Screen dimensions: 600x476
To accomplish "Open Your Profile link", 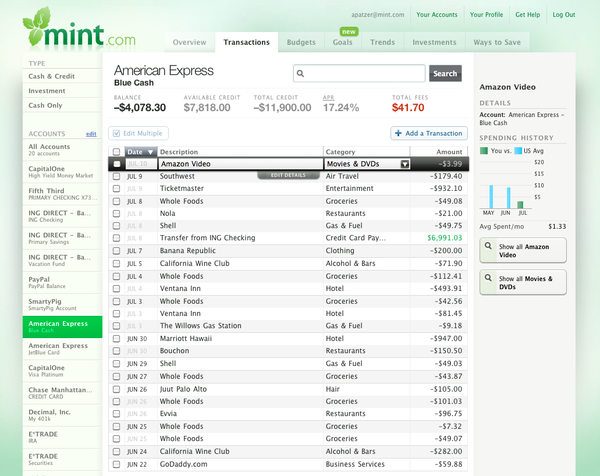I will tap(486, 15).
